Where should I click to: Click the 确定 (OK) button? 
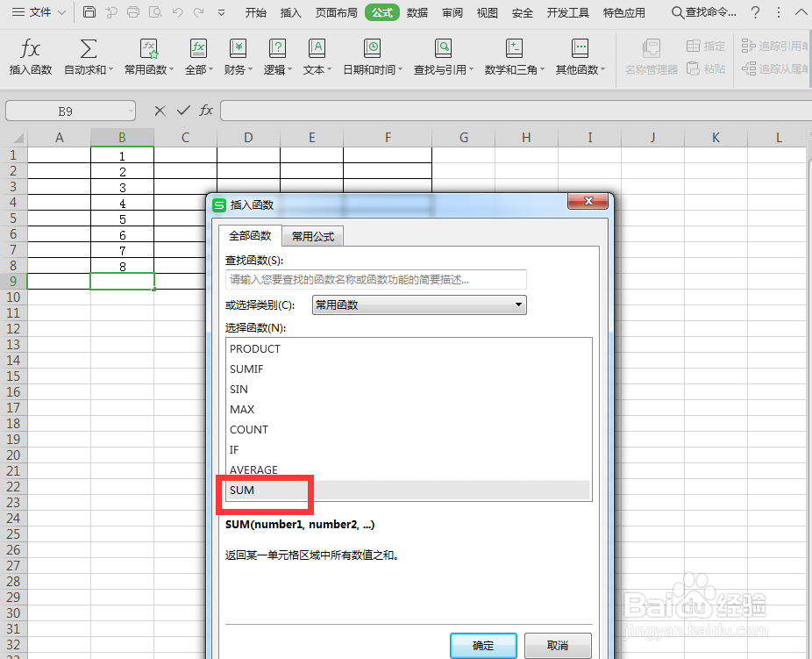[x=483, y=646]
